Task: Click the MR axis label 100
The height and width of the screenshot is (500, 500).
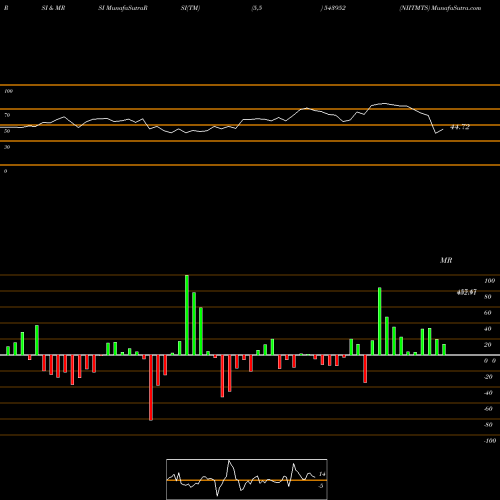Action: [489, 281]
